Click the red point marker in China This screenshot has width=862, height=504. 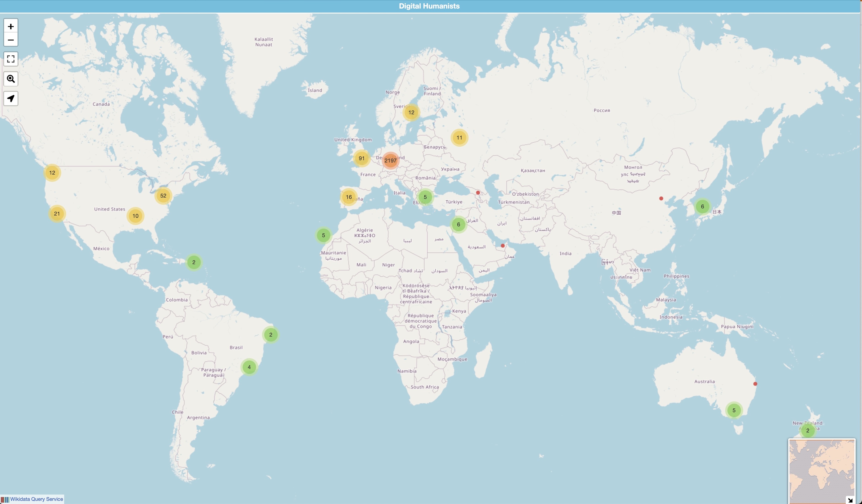(661, 198)
